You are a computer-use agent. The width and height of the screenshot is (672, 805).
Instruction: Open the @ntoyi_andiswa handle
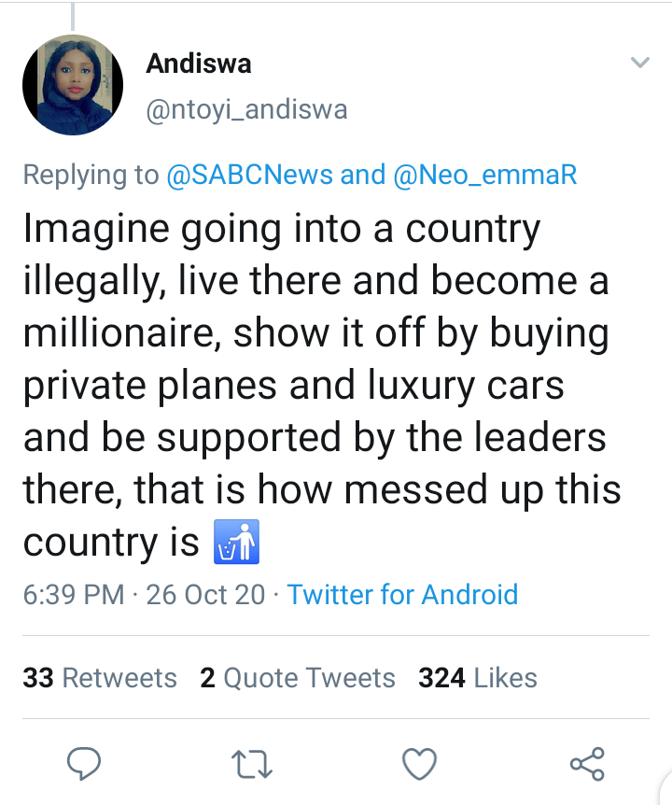[247, 109]
